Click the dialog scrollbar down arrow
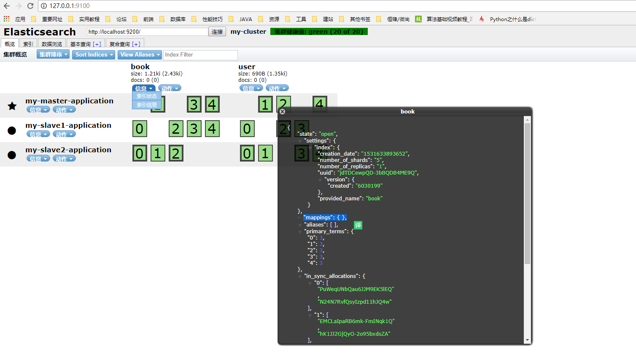 [527, 340]
